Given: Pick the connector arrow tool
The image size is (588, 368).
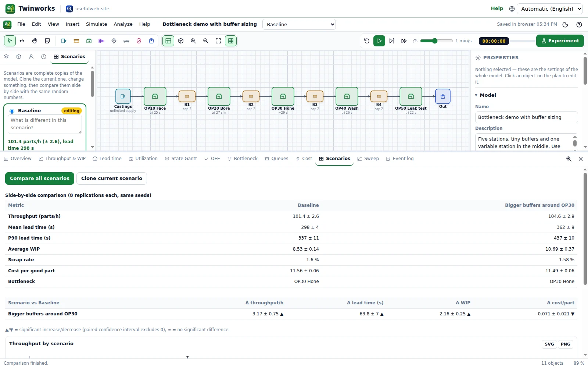Looking at the screenshot, I should click(22, 41).
